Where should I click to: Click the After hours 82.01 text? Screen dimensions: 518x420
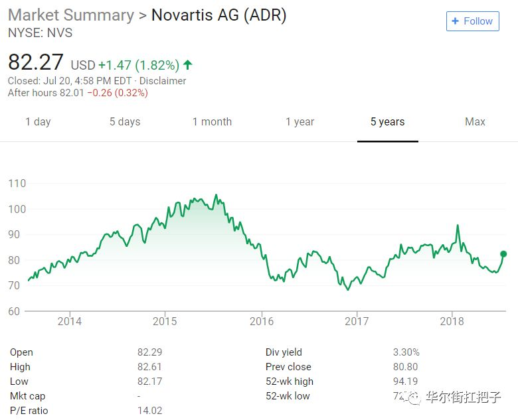[46, 93]
